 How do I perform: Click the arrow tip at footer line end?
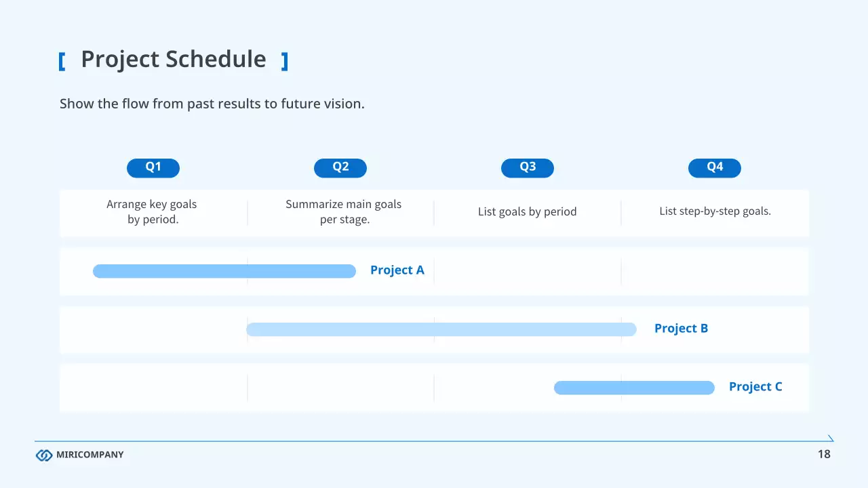pos(831,439)
